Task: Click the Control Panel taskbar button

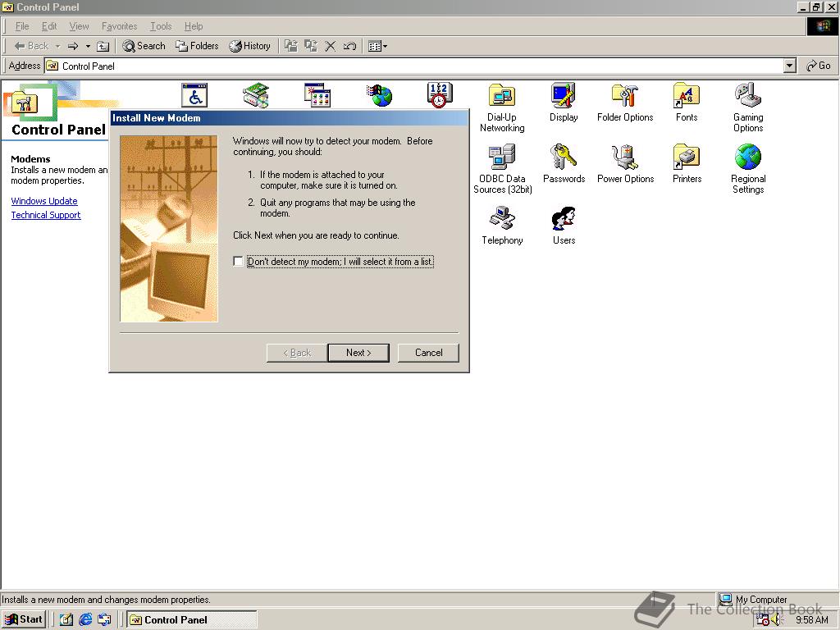Action: click(x=192, y=619)
